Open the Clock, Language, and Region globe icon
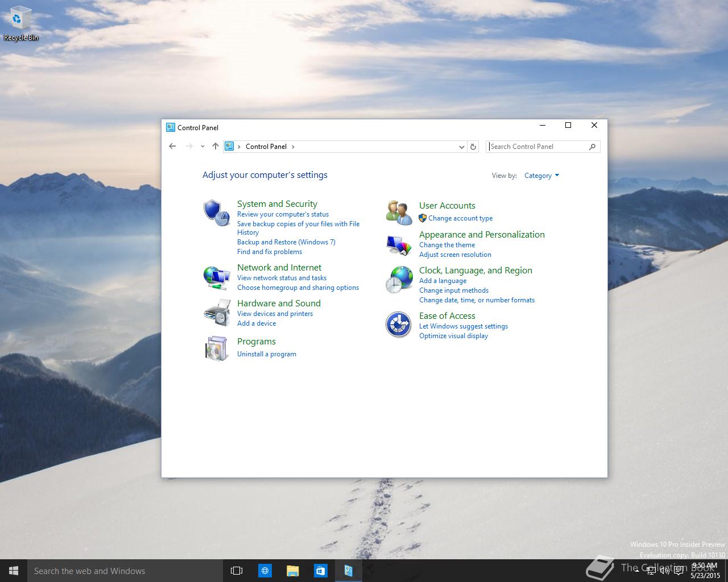 coord(399,280)
